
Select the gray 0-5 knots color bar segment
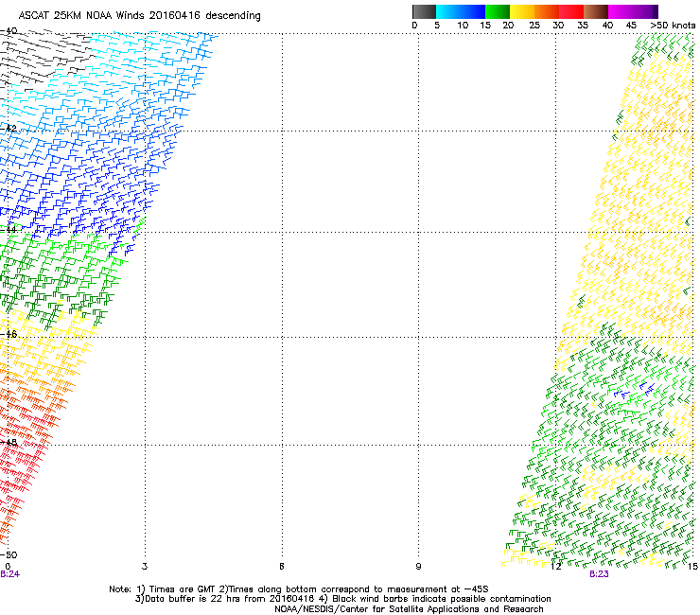424,11
